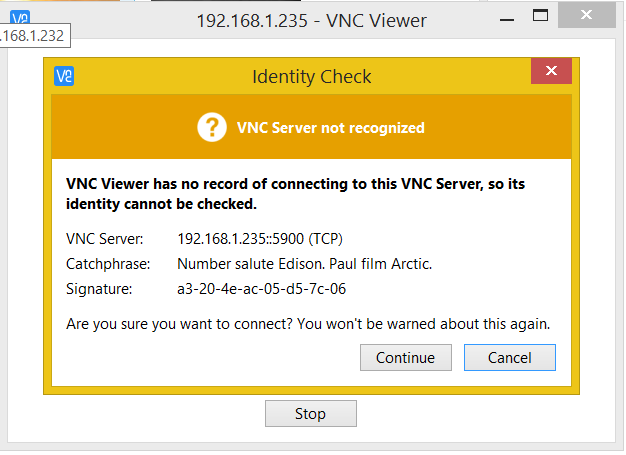Click the question mark warning icon
Viewport: 626px width, 455px height.
[x=212, y=127]
